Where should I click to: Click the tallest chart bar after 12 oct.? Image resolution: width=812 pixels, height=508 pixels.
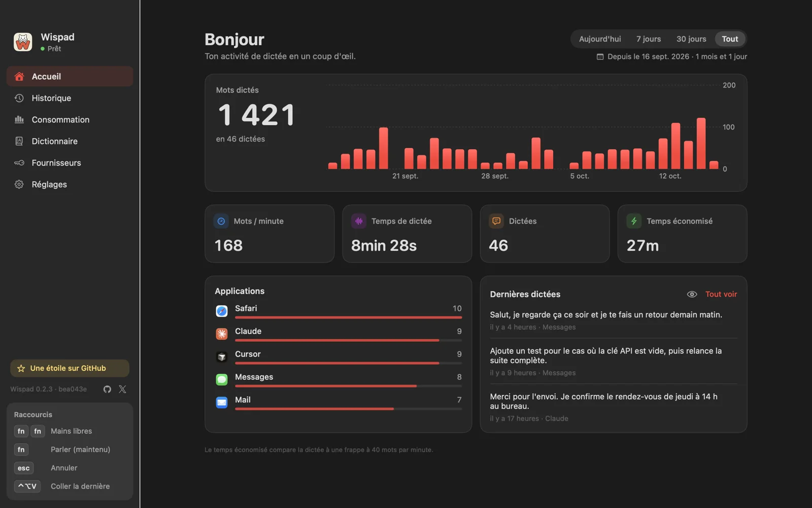pyautogui.click(x=701, y=143)
